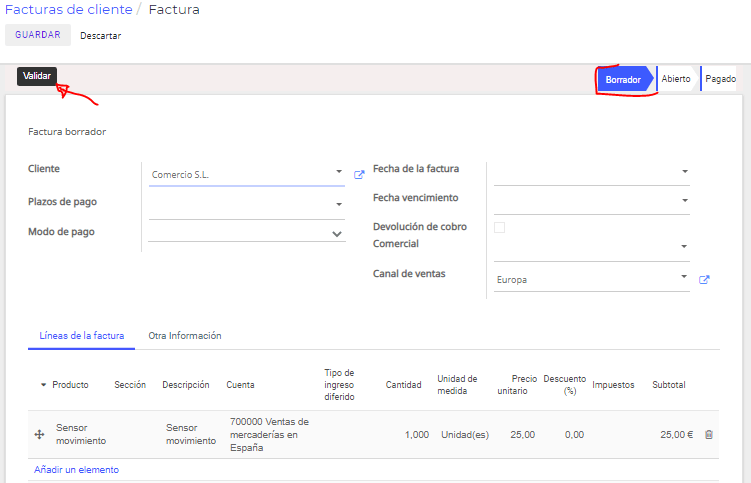Switch to the Otra Información tab
Viewport: 751px width, 483px height.
(x=185, y=336)
